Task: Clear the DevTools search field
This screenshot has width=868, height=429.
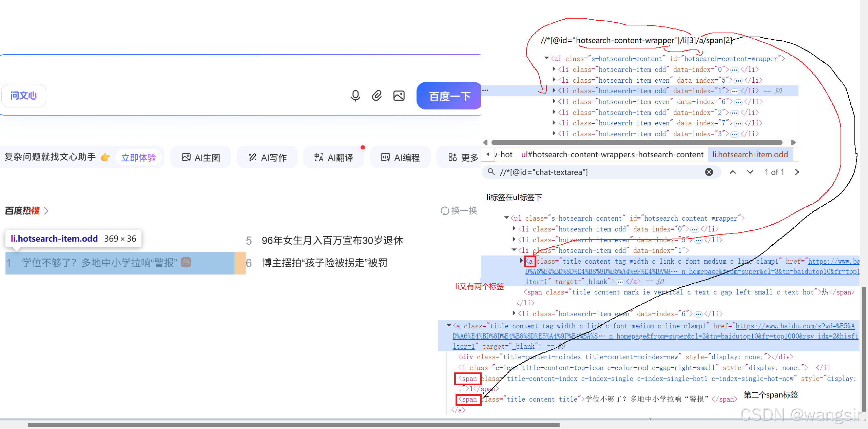Action: point(709,172)
